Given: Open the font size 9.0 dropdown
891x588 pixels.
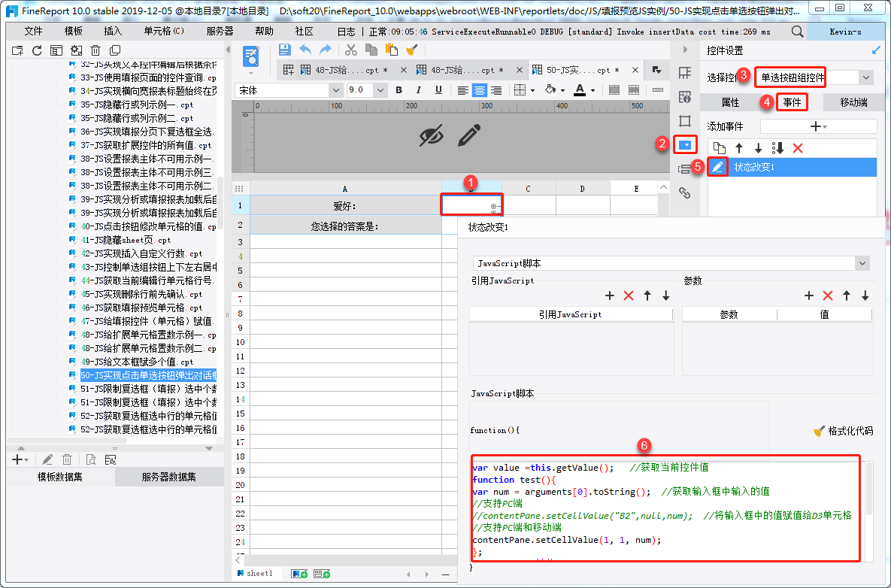Looking at the screenshot, I should tap(380, 90).
